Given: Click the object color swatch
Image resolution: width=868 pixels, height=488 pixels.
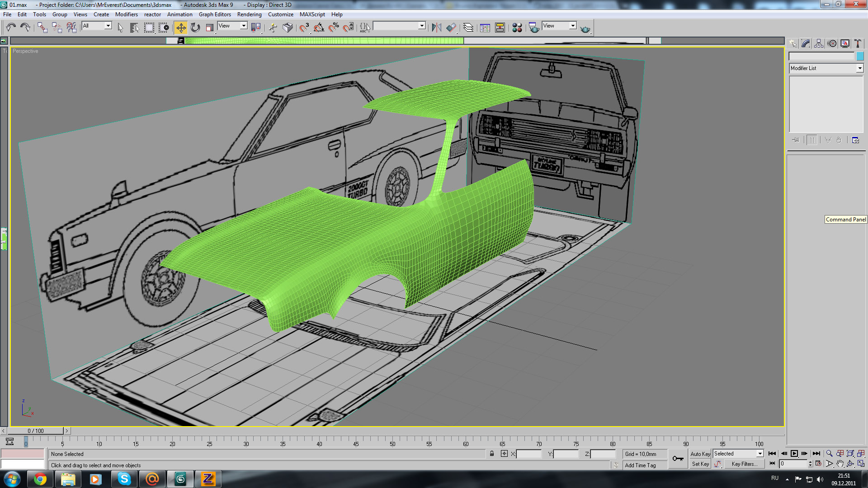Looking at the screenshot, I should (x=860, y=56).
